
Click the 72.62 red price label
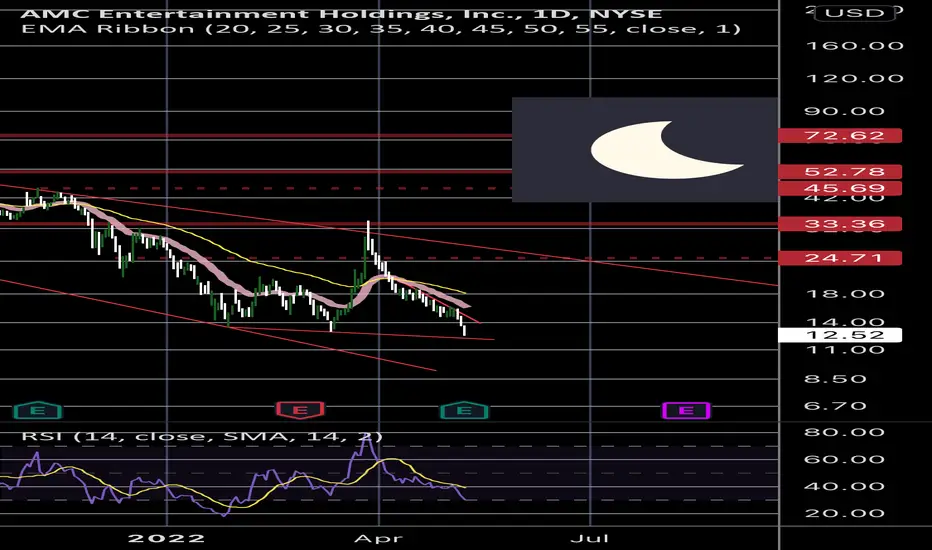tap(840, 136)
